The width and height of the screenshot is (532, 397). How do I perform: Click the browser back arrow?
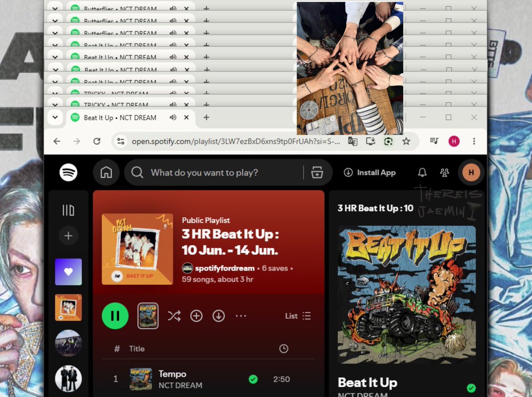pos(57,141)
